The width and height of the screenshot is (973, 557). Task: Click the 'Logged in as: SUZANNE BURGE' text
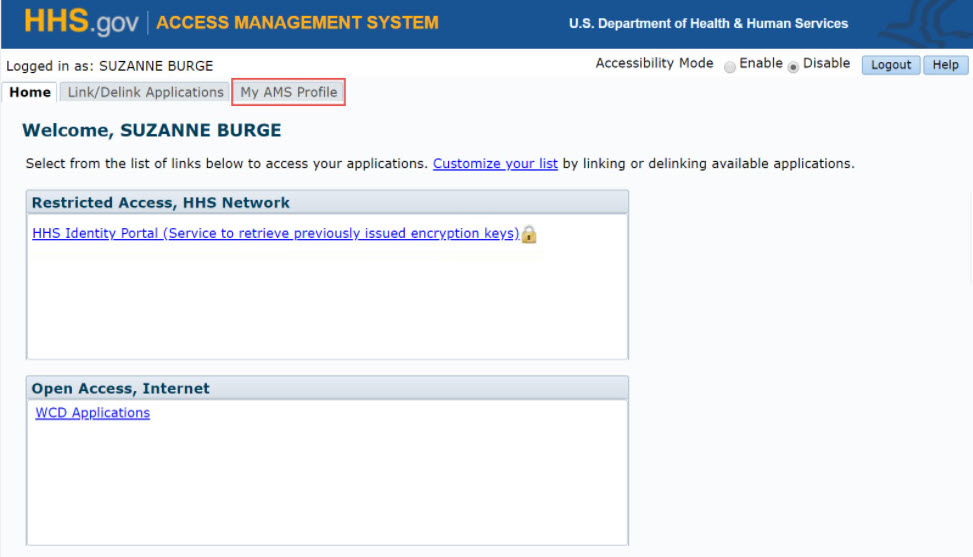(110, 66)
